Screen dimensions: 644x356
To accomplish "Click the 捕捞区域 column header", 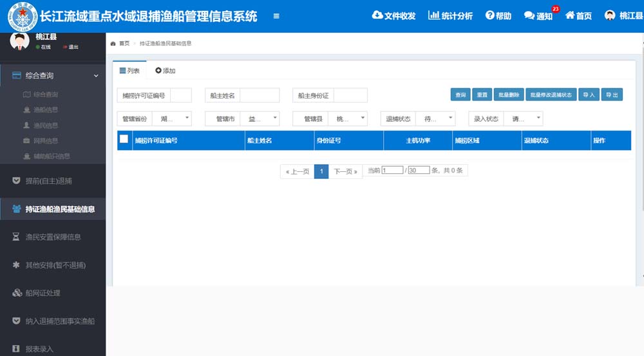I will point(487,140).
